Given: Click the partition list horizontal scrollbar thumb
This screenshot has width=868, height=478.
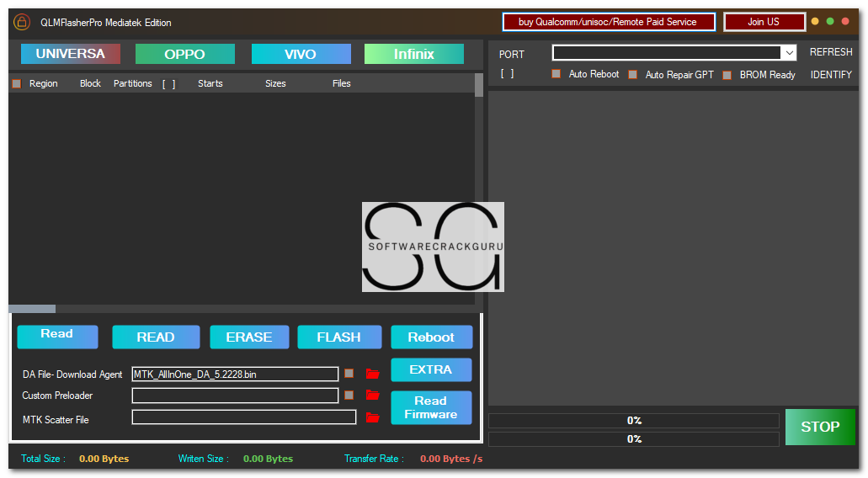Looking at the screenshot, I should tap(32, 309).
